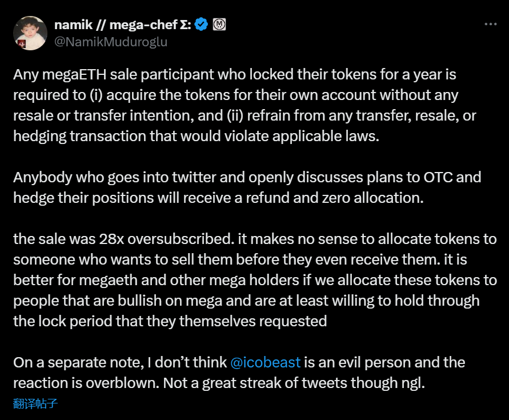Viewport: 509px width, 420px height.
Task: Click the 翻译帖子 translate post link
Action: coord(35,404)
